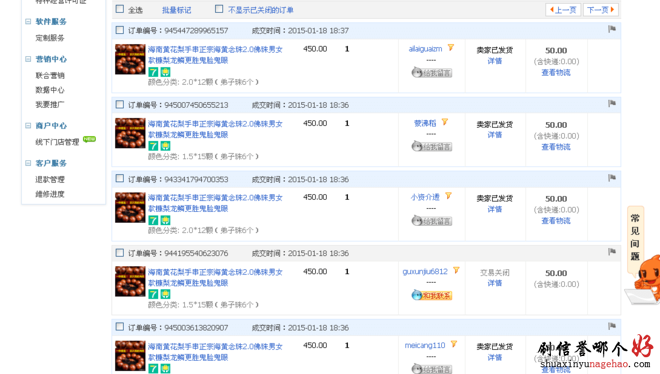Select checkbox for order 943341794700353
Viewport: 660px width, 374px height.
click(120, 178)
